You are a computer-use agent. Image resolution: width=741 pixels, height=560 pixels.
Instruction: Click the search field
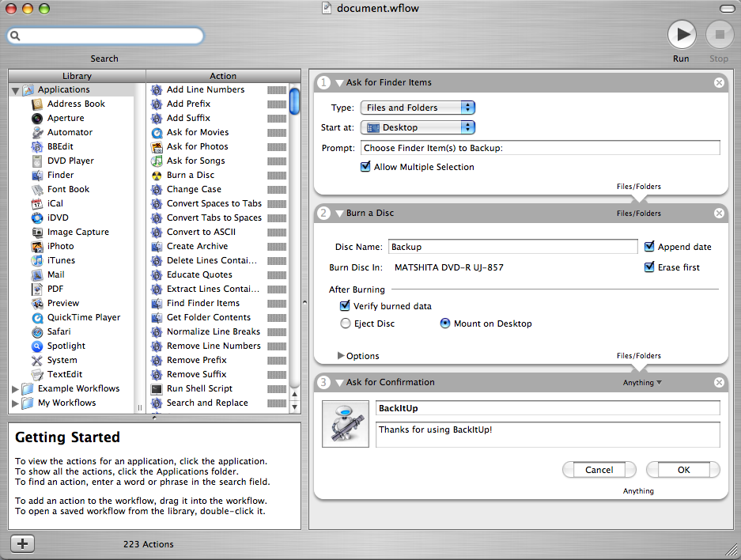click(x=105, y=36)
